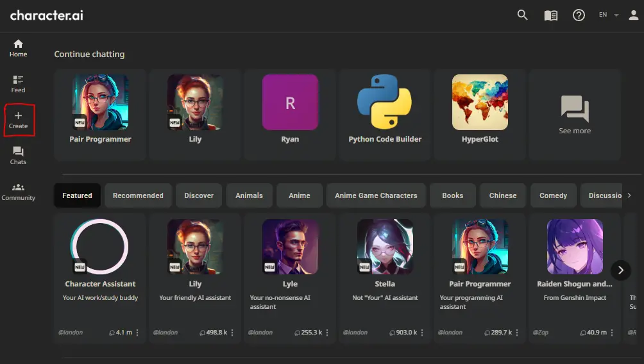Open Chats from the sidebar
644x364 pixels.
pos(18,156)
